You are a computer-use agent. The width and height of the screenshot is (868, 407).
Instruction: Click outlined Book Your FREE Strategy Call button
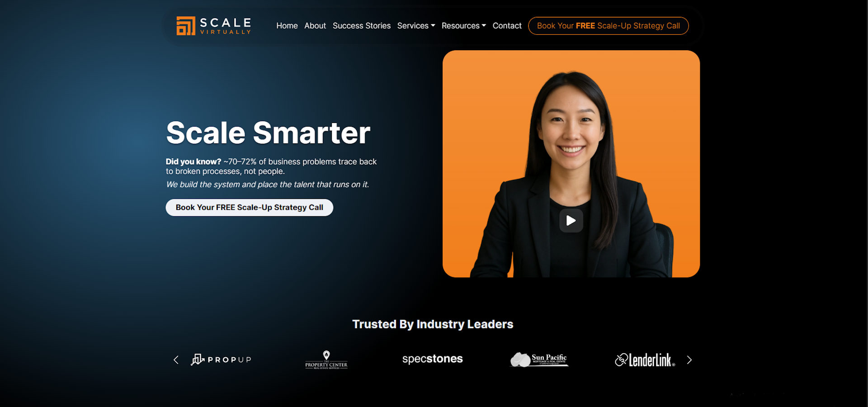click(x=609, y=26)
